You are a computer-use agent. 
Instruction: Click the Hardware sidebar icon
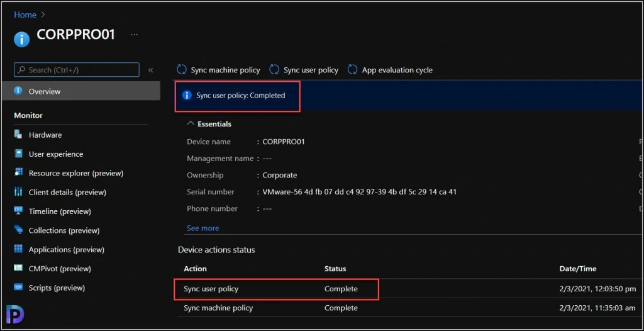coord(18,135)
